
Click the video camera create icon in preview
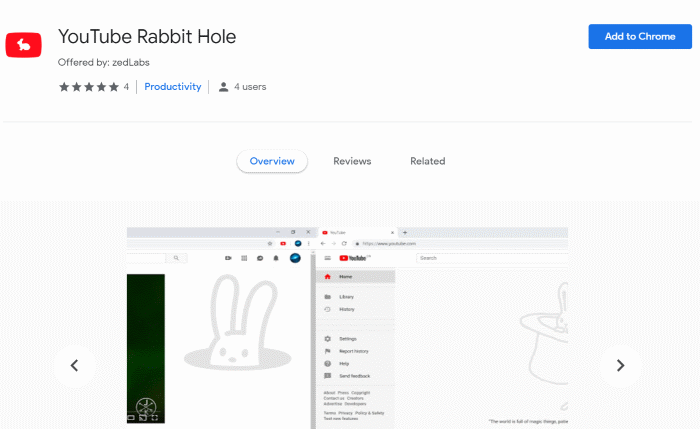click(228, 258)
